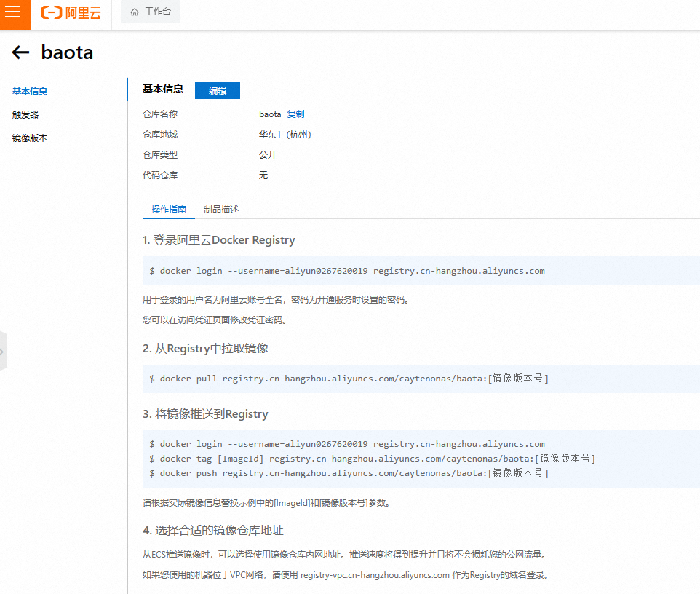Open 镜像版本 in the sidebar
The image size is (700, 594).
click(29, 138)
